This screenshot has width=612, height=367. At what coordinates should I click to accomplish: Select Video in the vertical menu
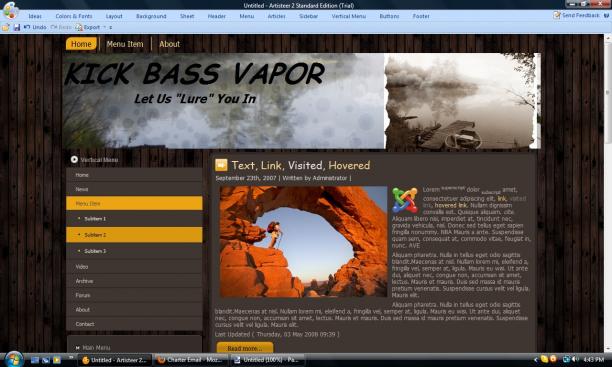click(x=134, y=267)
